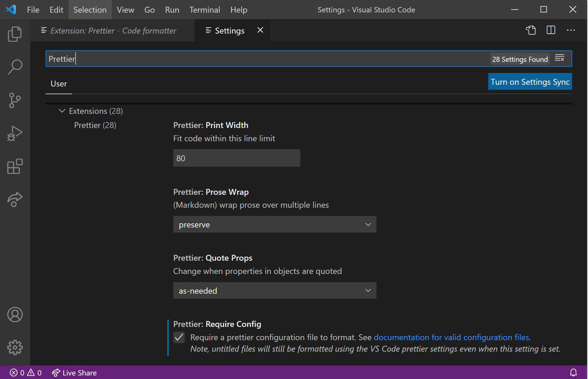The height and width of the screenshot is (379, 588).
Task: Open the Manage gear icon
Action: (x=15, y=348)
